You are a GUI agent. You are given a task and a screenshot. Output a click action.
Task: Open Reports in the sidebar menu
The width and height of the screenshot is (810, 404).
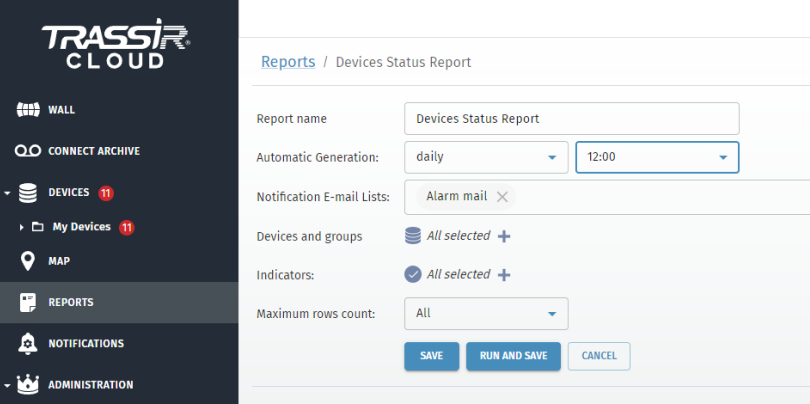coord(70,302)
